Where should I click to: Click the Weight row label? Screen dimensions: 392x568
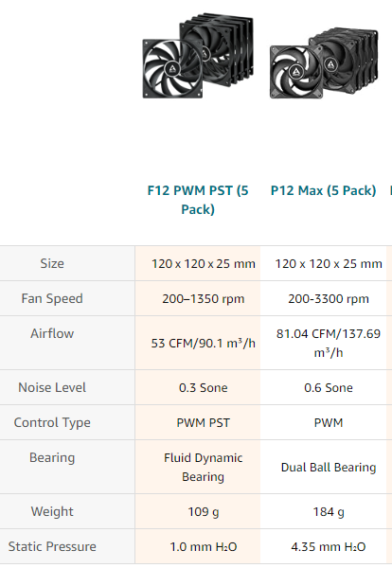[x=52, y=511]
